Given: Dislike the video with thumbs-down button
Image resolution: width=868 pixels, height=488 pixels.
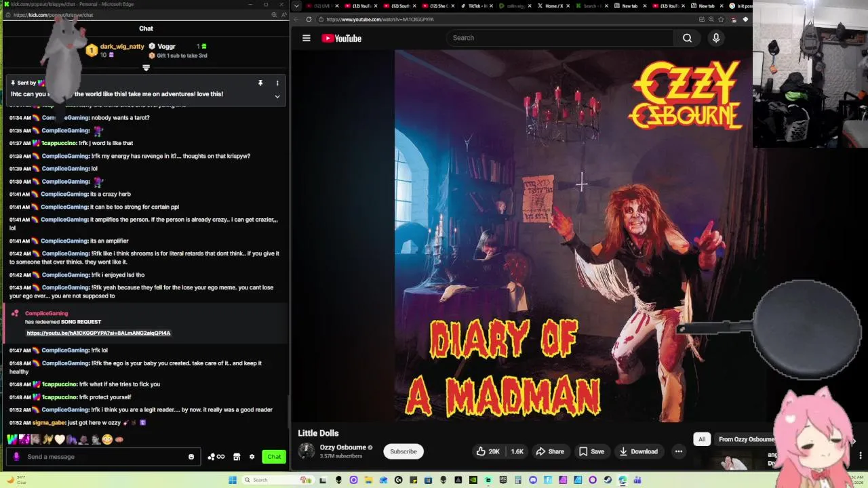Looking at the screenshot, I should click(517, 451).
